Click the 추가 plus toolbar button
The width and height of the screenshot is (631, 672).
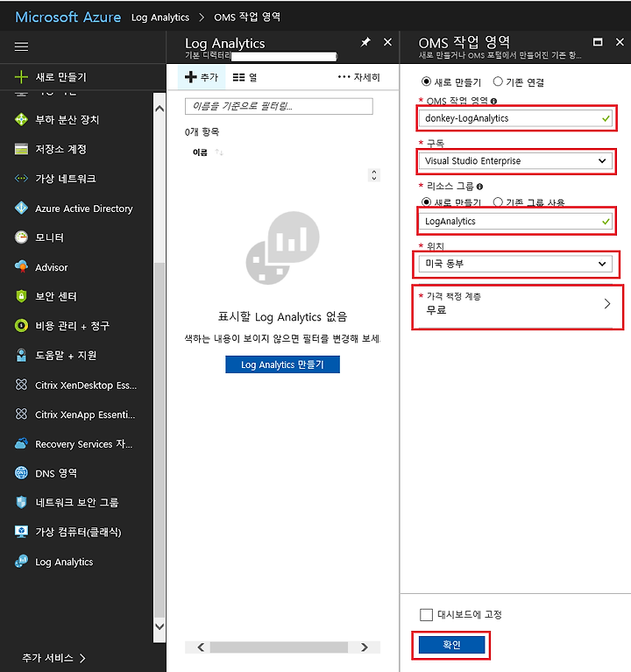(202, 77)
